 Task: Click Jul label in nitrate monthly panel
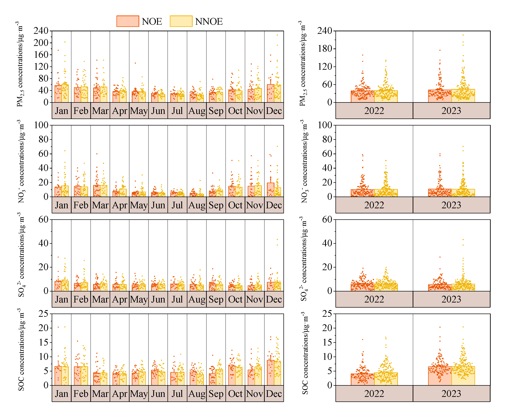click(177, 205)
